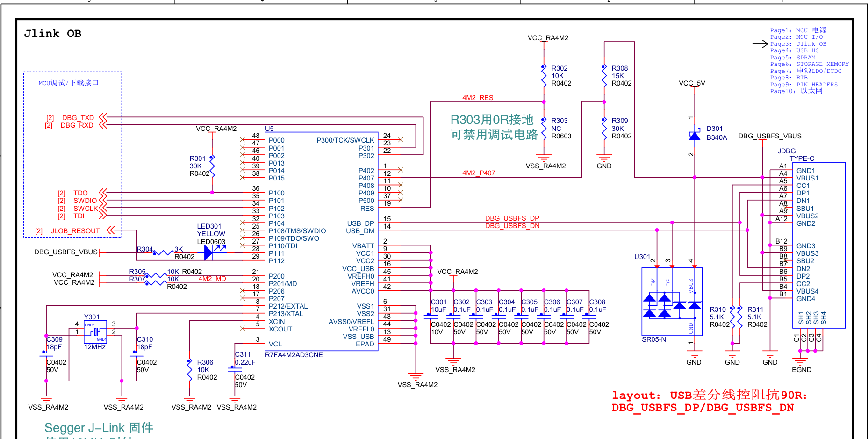Image resolution: width=868 pixels, height=439 pixels.
Task: Select resistor R309 30K symbol
Action: (604, 128)
